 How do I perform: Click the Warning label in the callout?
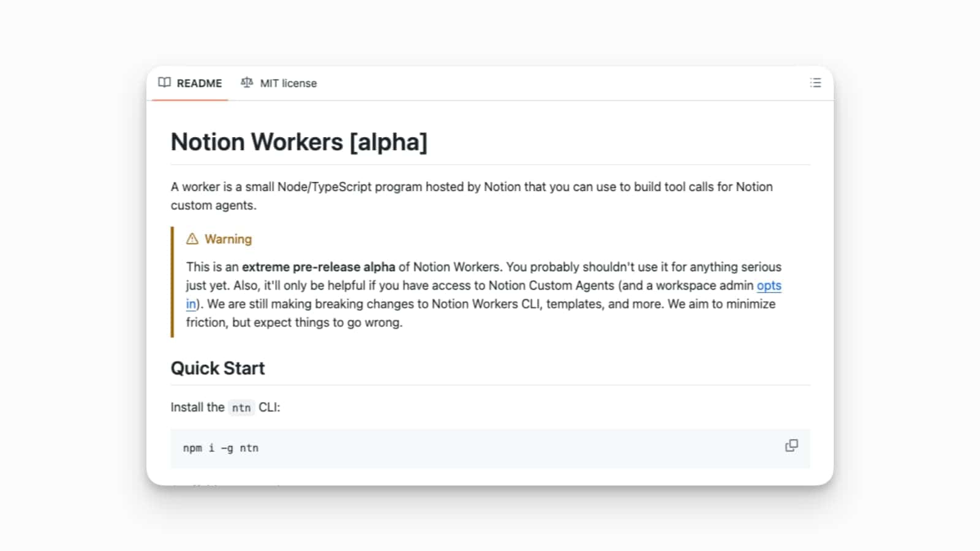pos(228,239)
